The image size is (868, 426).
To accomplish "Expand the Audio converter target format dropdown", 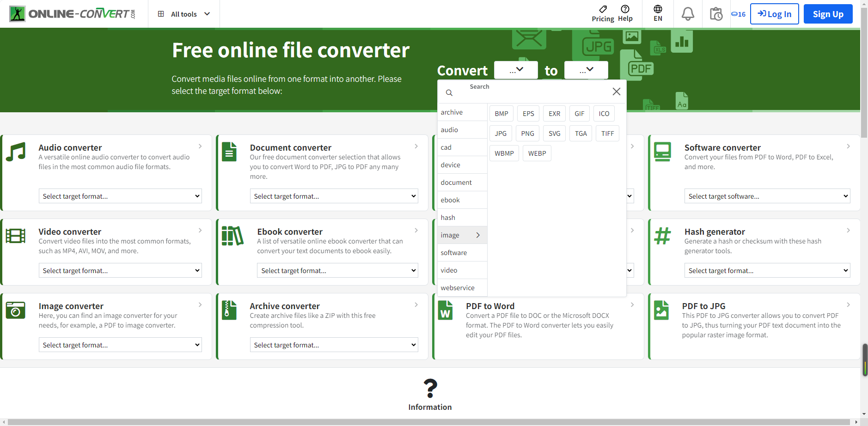I will 120,196.
